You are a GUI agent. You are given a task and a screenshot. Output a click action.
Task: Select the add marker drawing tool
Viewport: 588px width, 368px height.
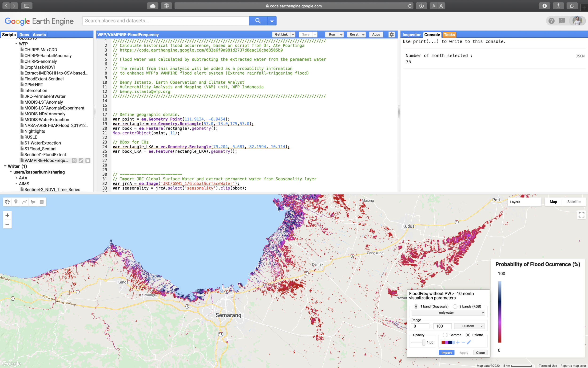pos(16,202)
